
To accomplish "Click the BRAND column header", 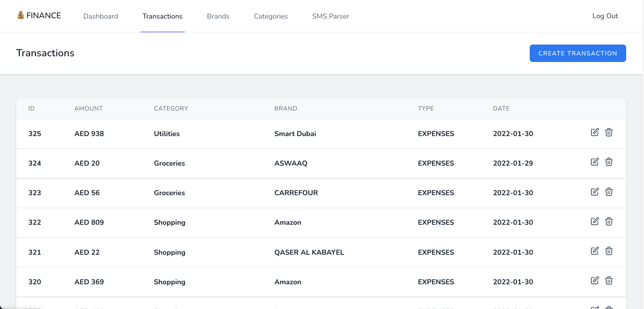I will click(286, 109).
